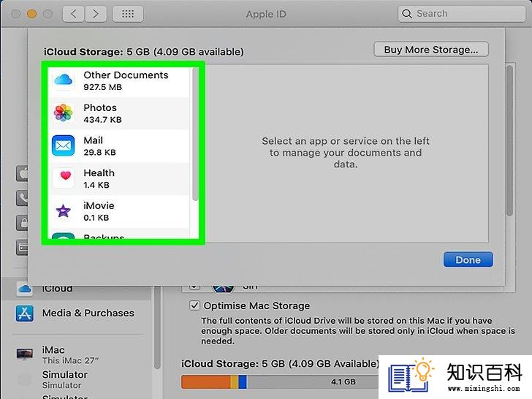The image size is (532, 399).
Task: Select Other Documents 927.5 MB row
Action: click(118, 80)
